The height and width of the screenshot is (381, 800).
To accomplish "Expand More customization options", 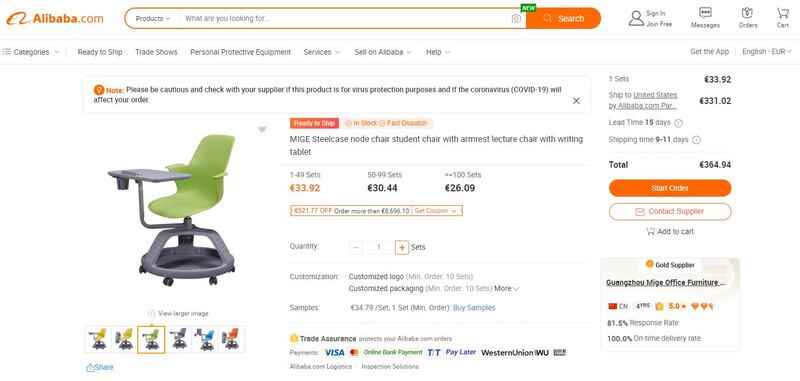I will tap(507, 289).
